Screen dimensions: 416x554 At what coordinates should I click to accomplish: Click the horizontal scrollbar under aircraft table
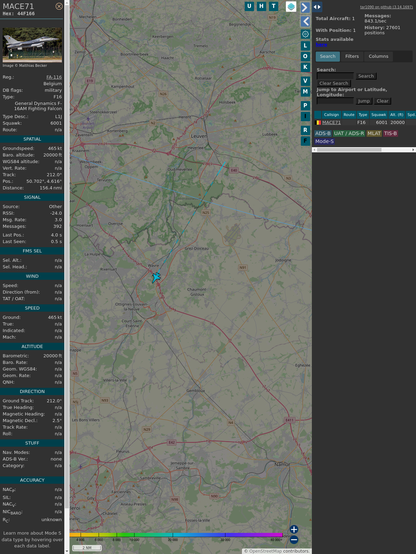point(364,150)
